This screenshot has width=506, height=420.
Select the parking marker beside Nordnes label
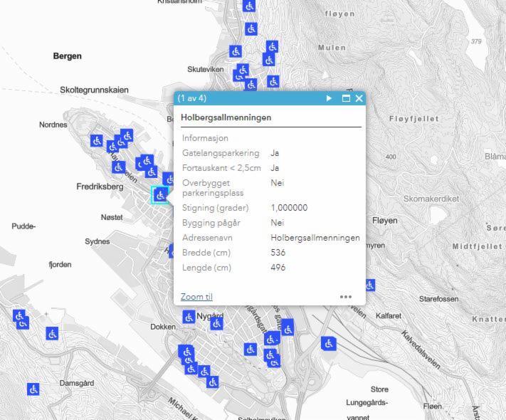click(x=97, y=140)
